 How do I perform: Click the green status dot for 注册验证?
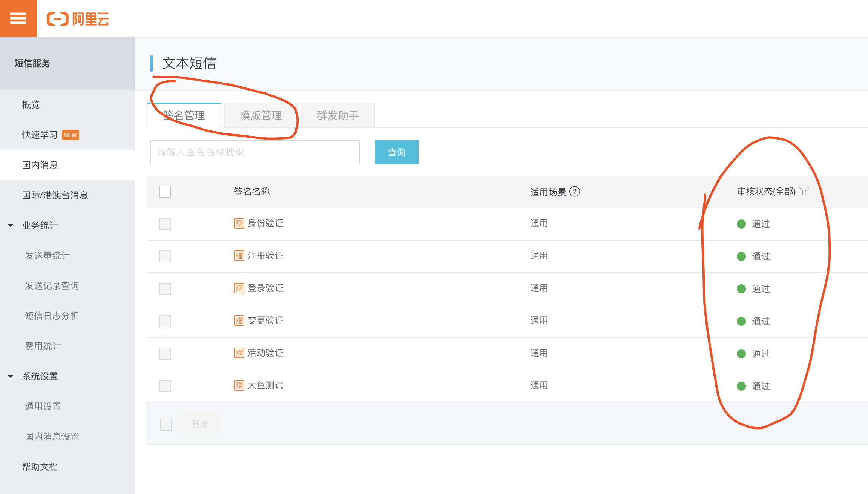[x=741, y=256]
